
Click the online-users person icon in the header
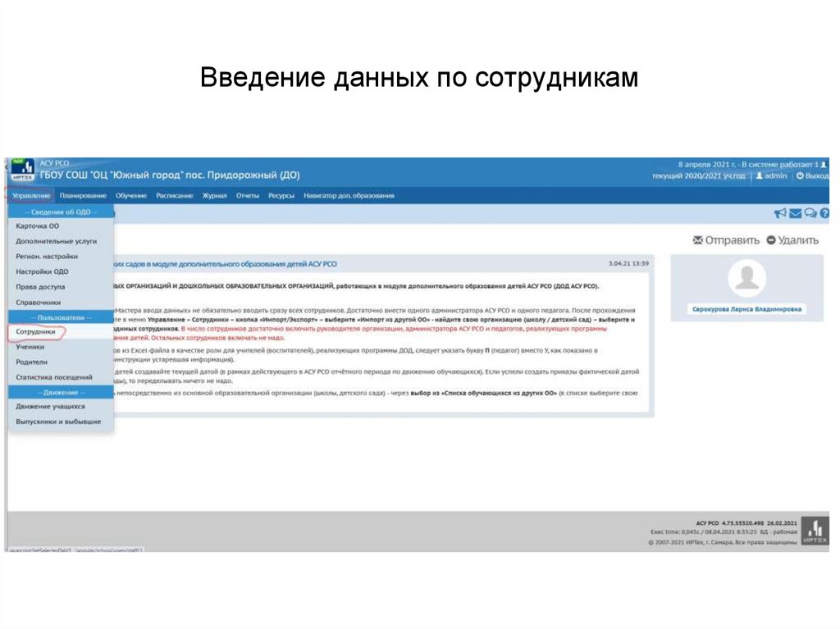click(x=824, y=163)
